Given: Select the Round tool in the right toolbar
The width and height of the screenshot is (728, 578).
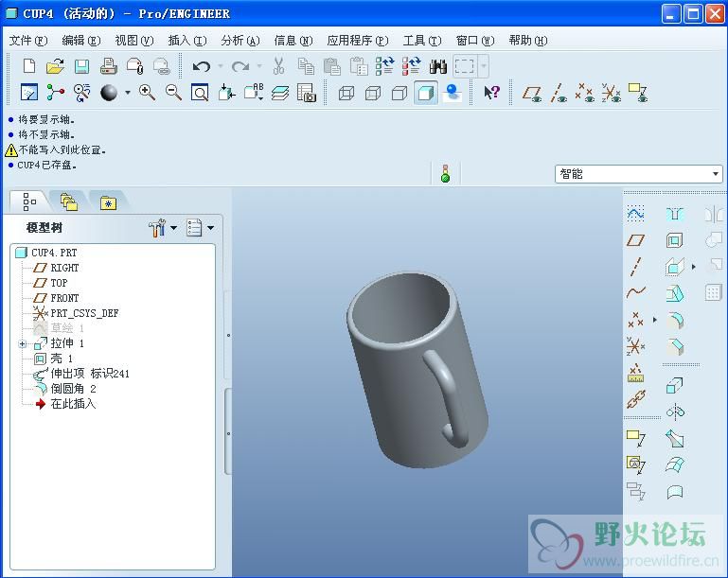Looking at the screenshot, I should [675, 320].
